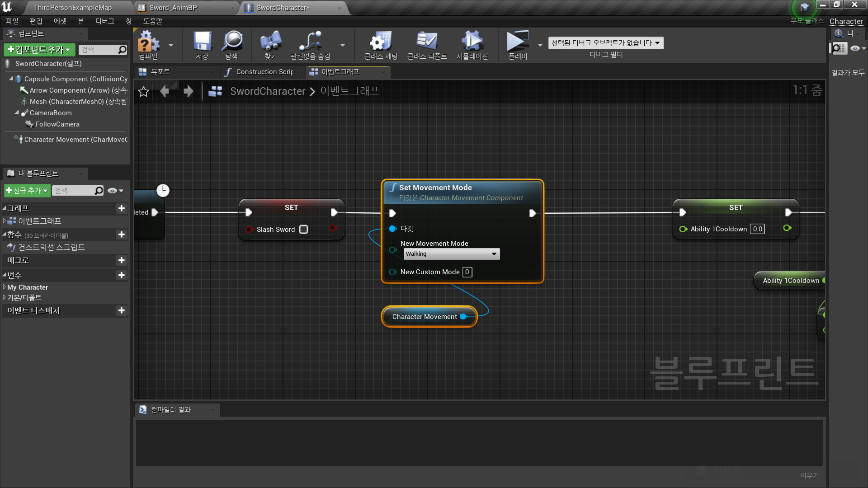Click the 컴포넌트 추가 button

(39, 50)
